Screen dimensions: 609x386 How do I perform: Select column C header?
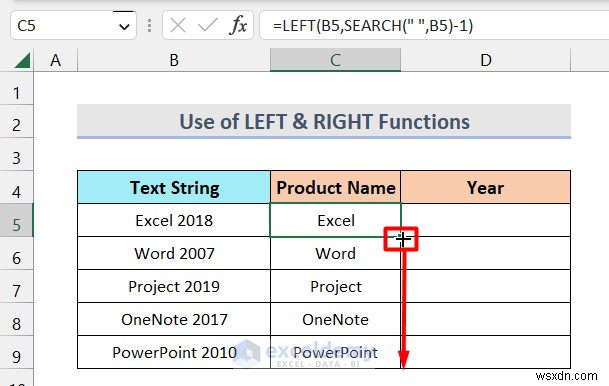tap(335, 60)
